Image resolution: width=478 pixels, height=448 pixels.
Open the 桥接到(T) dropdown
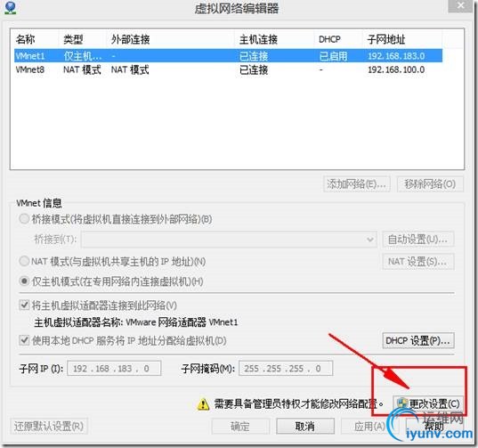(x=230, y=240)
